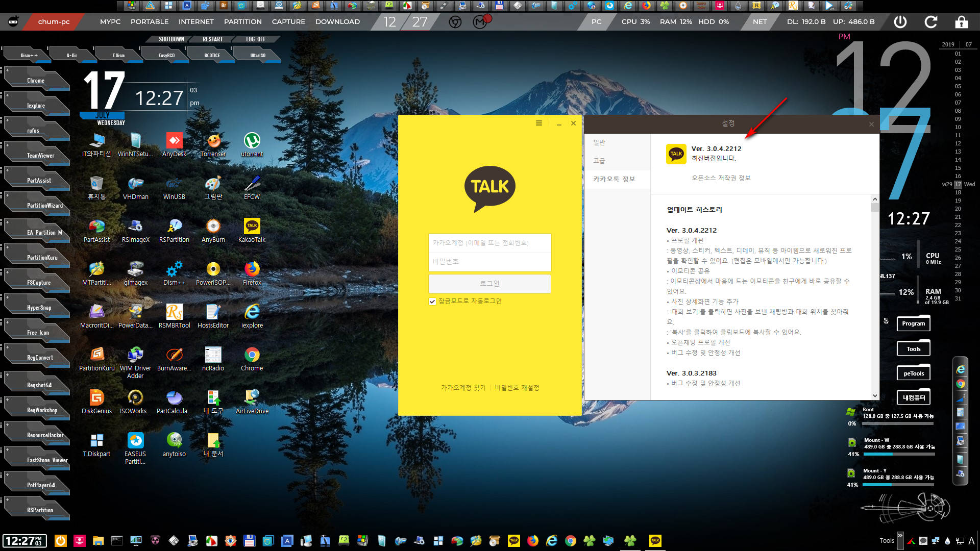Click the 로그인 button
This screenshot has width=980, height=551.
489,284
